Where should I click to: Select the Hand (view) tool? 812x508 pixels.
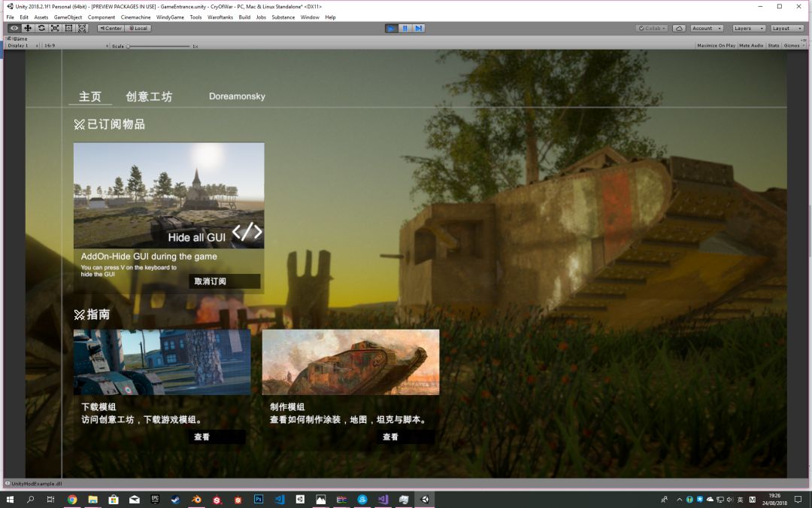[x=14, y=28]
